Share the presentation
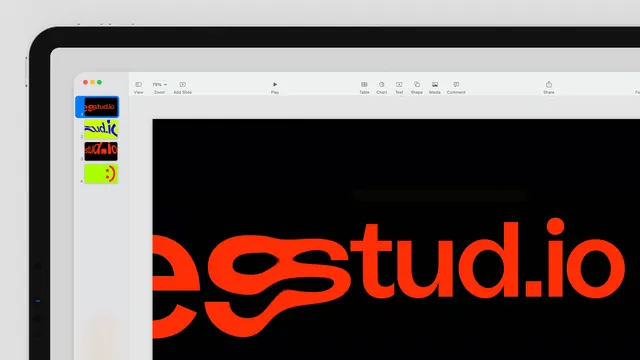640x360 pixels. point(549,87)
